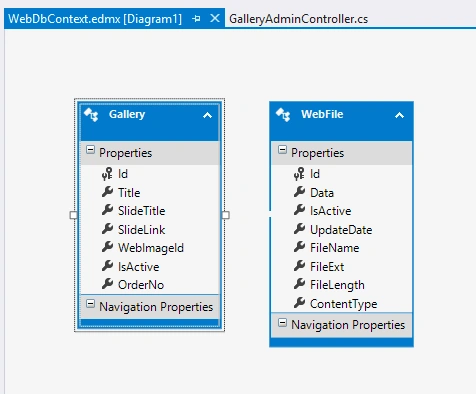Close the WebDbContext.edmx tab
Image resolution: width=476 pixels, height=394 pixels.
tap(215, 18)
